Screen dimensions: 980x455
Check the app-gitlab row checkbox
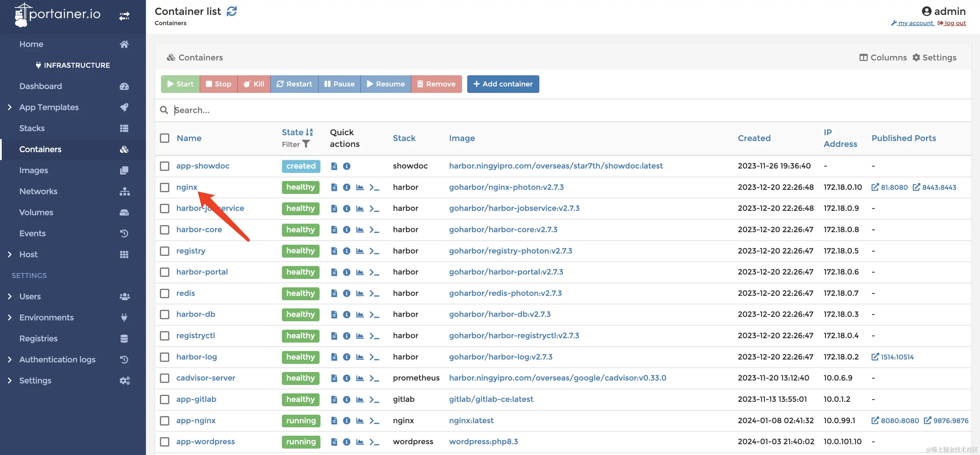click(164, 400)
